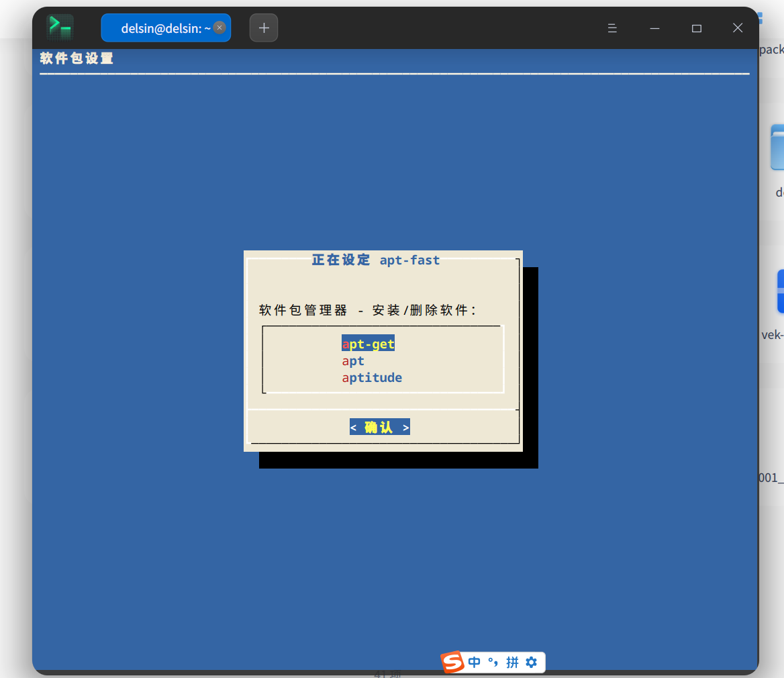
Task: Open a new terminal tab with plus button
Action: click(x=263, y=28)
